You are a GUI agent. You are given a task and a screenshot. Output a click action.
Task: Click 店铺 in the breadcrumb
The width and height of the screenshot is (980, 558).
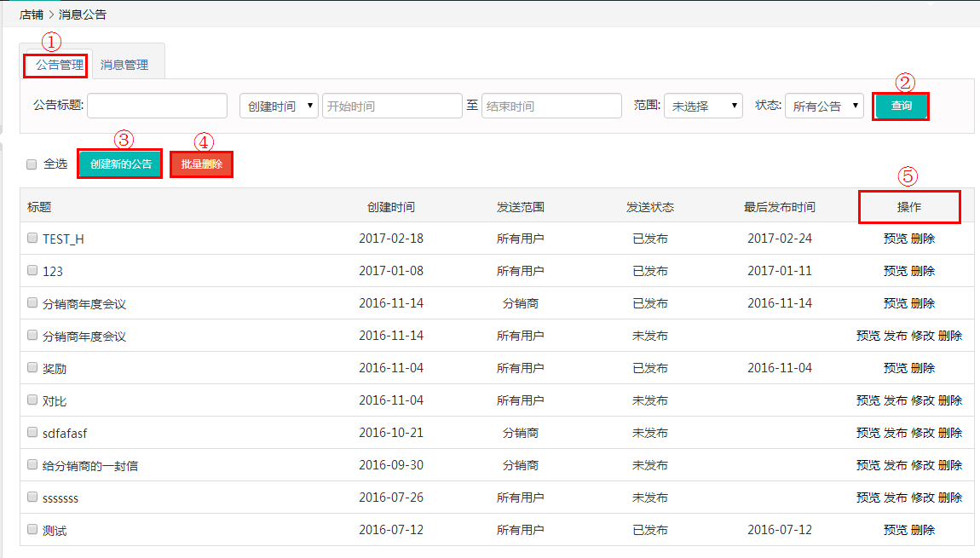click(x=32, y=14)
